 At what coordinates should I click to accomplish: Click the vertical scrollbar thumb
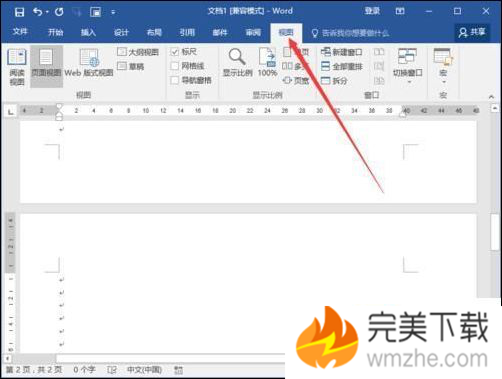tap(495, 232)
